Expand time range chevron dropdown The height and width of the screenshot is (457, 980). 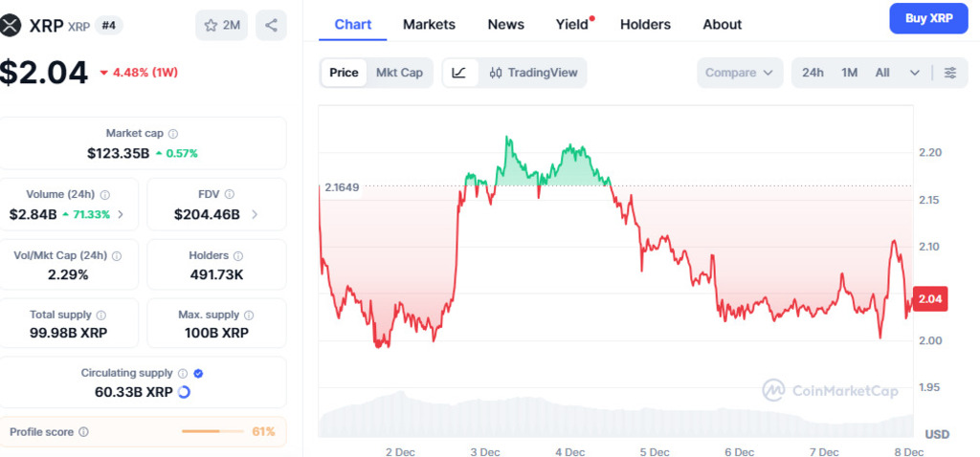[x=915, y=73]
